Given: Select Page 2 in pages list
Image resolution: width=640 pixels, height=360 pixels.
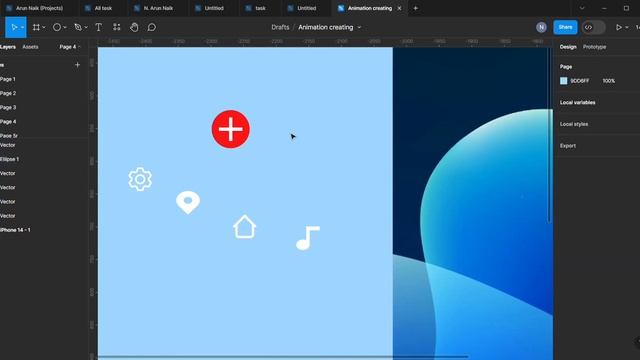Looking at the screenshot, I should 8,93.
